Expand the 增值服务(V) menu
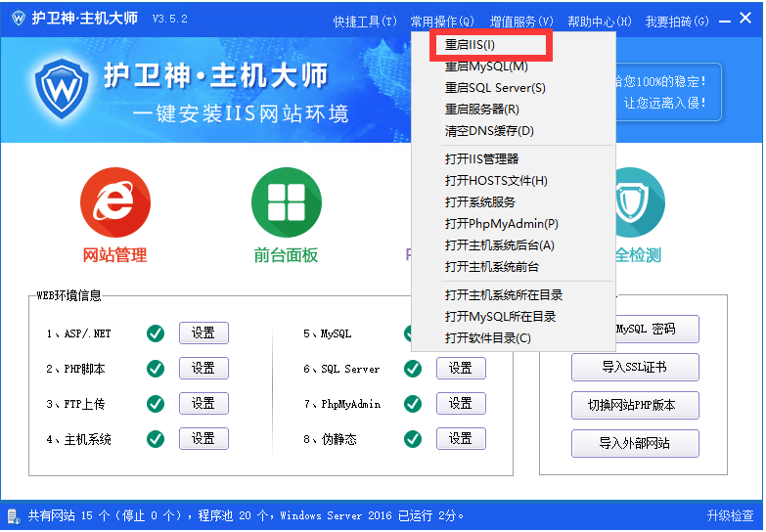 click(x=521, y=21)
